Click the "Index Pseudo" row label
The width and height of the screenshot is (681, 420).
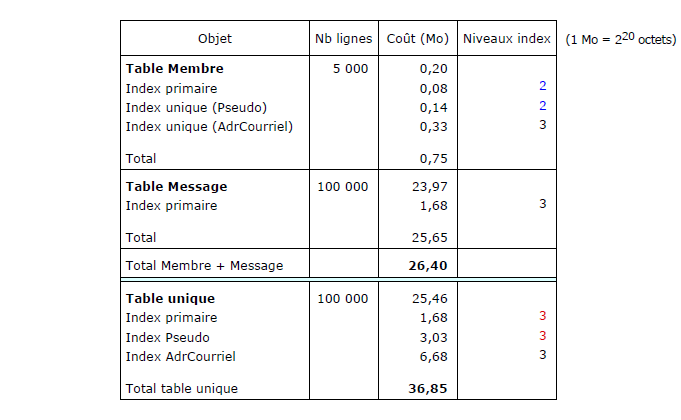[167, 336]
